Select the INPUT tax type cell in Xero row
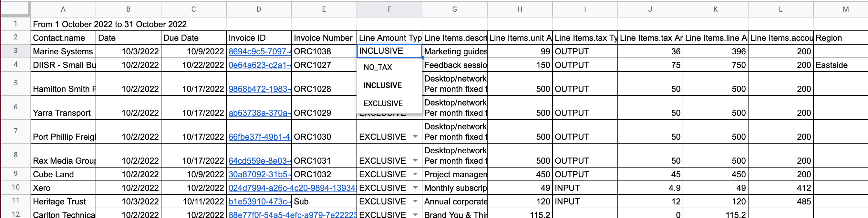This screenshot has width=868, height=218. (585, 188)
